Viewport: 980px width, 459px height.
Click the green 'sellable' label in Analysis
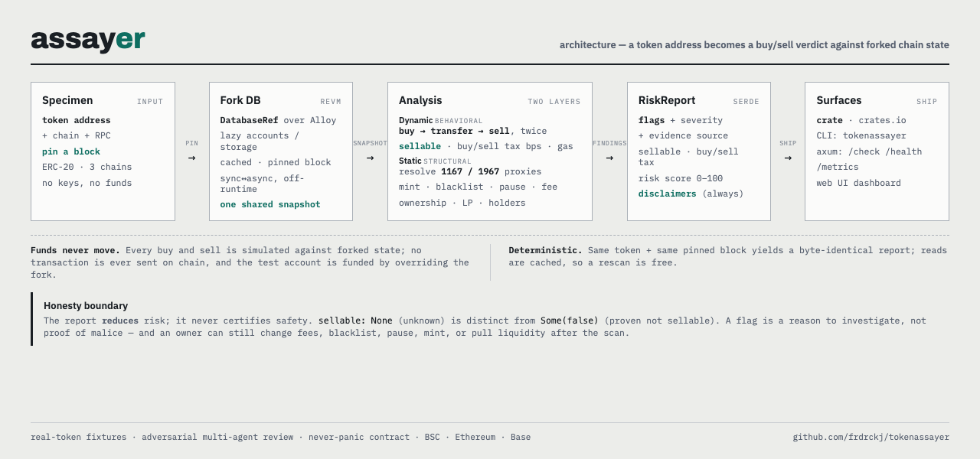point(420,146)
